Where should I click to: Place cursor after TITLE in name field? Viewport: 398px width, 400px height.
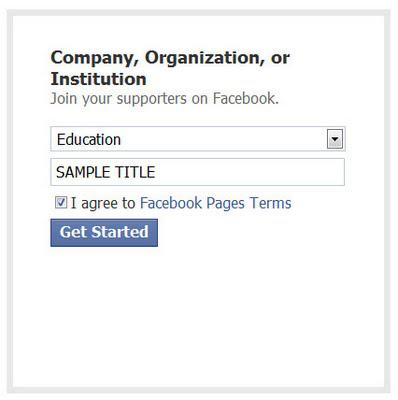click(x=157, y=172)
